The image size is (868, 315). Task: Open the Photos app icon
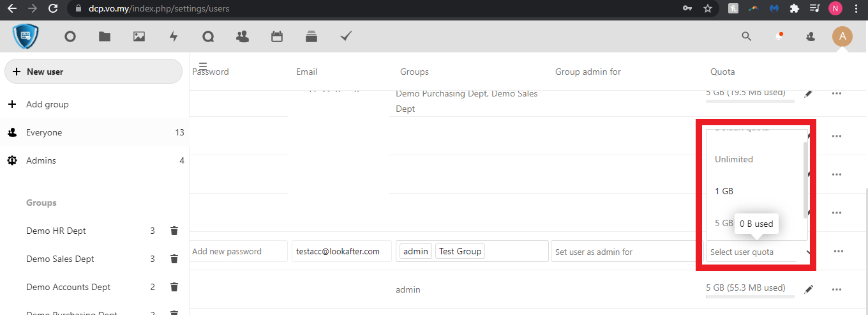139,37
